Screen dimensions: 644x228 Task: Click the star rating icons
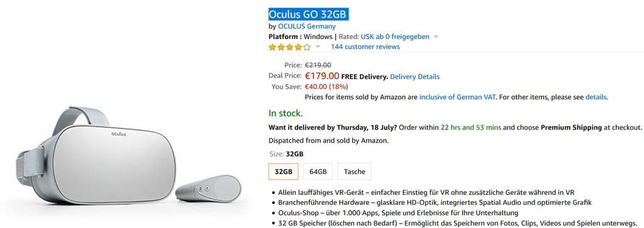pos(289,46)
